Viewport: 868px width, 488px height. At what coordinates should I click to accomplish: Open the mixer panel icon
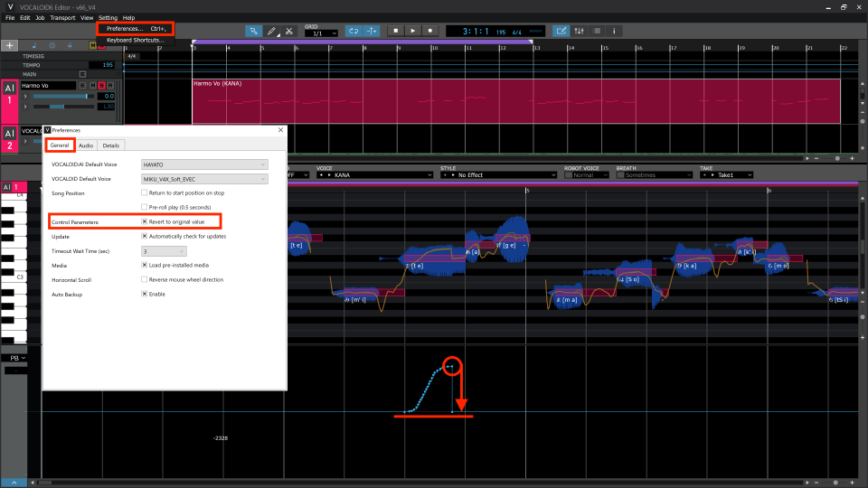[579, 31]
